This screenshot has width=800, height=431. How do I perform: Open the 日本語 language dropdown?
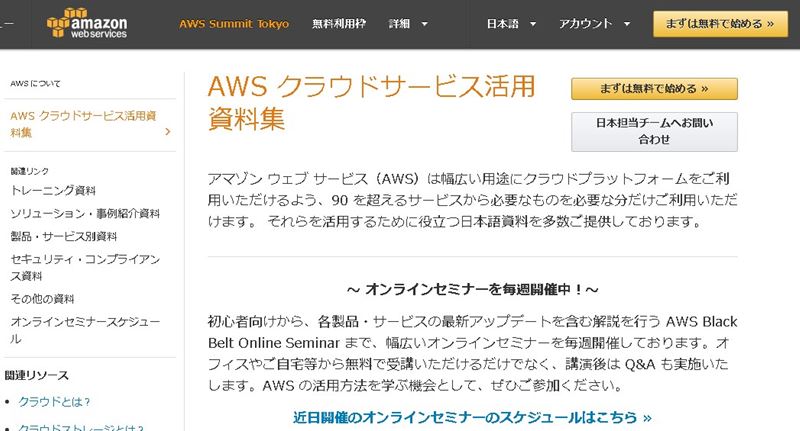click(x=511, y=24)
